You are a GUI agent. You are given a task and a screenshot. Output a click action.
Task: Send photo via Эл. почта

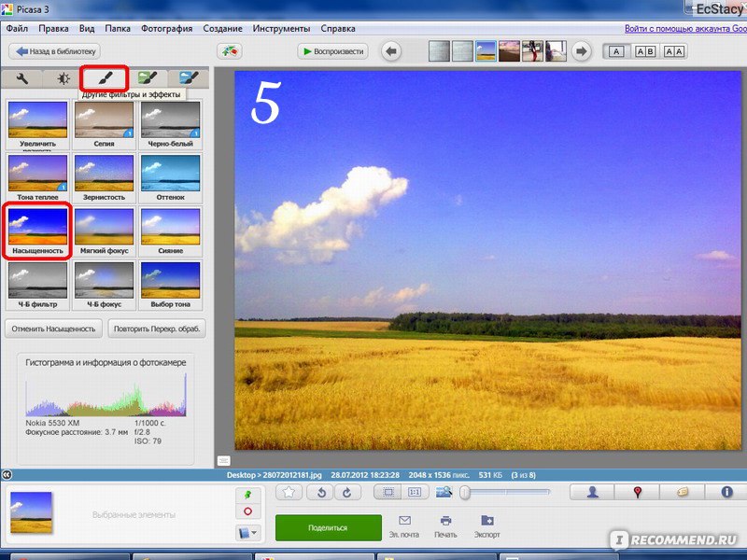[x=404, y=526]
